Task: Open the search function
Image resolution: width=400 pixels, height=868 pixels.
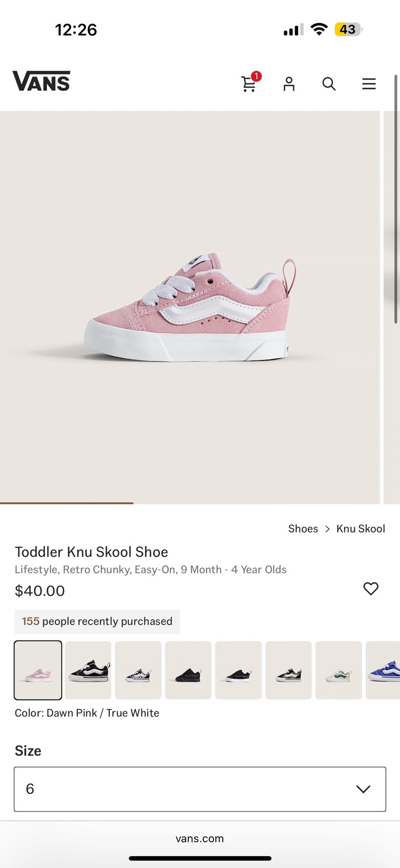Action: [329, 84]
